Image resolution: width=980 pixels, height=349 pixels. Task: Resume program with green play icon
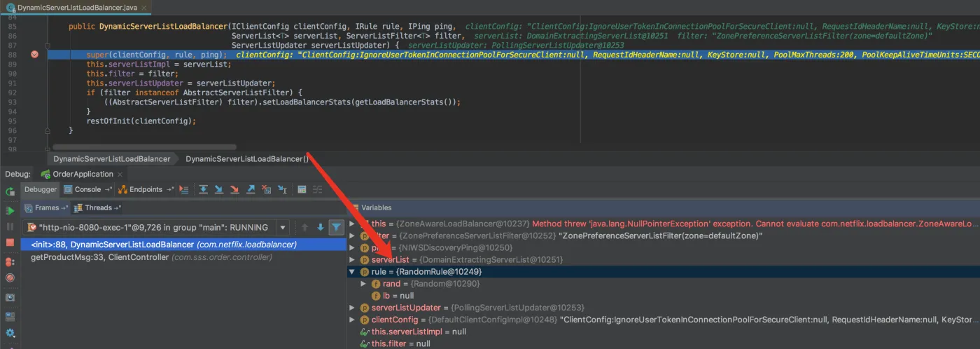(x=10, y=210)
